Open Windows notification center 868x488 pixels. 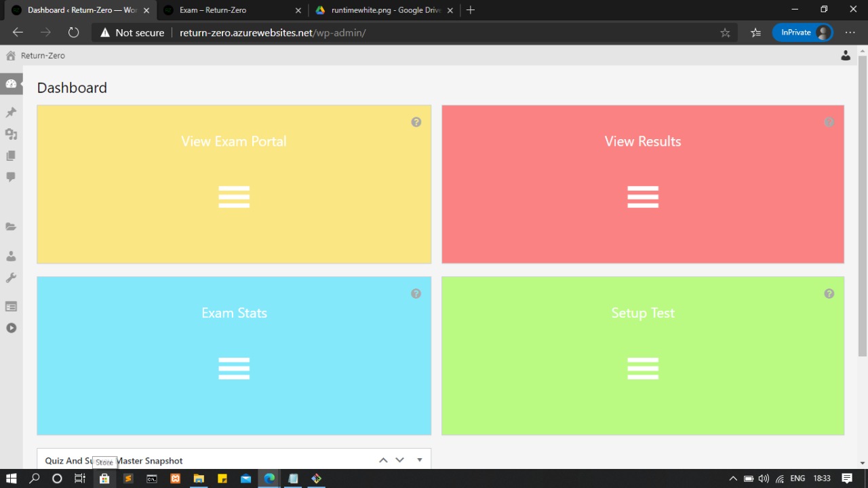pyautogui.click(x=847, y=478)
